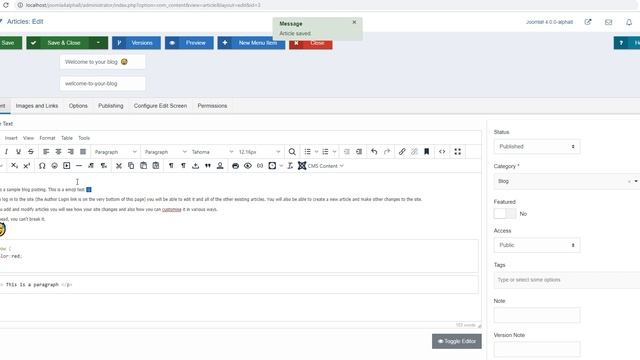The width and height of the screenshot is (640, 360).
Task: Open the first Paragraph format dropdown
Action: coord(115,152)
